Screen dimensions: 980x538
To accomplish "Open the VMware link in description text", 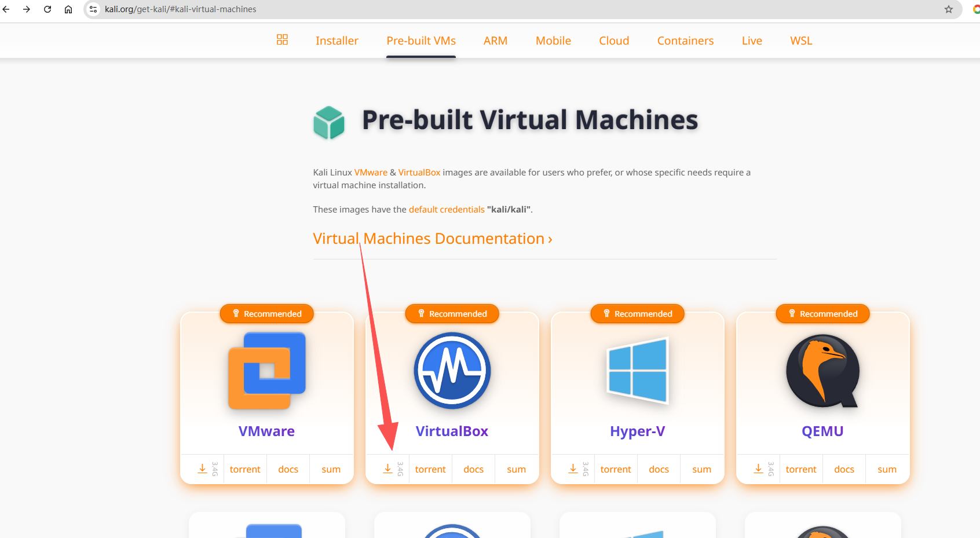I will point(371,173).
